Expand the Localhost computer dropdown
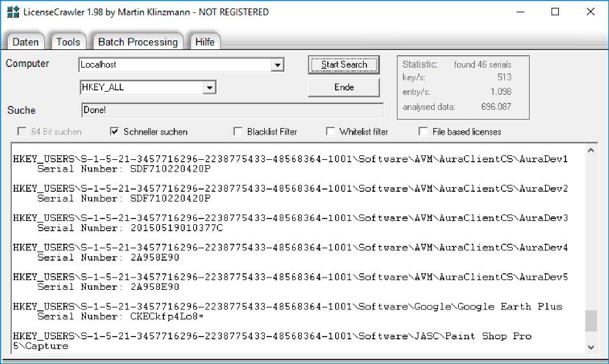 coord(277,65)
